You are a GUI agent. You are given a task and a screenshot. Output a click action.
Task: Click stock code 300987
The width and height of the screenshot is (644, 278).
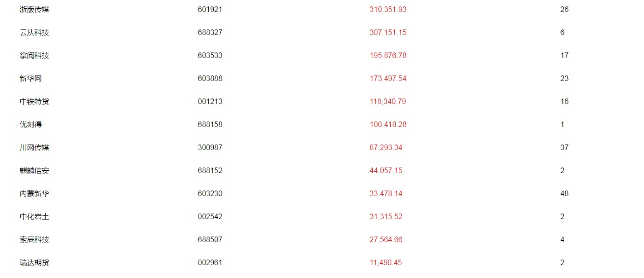(x=210, y=148)
